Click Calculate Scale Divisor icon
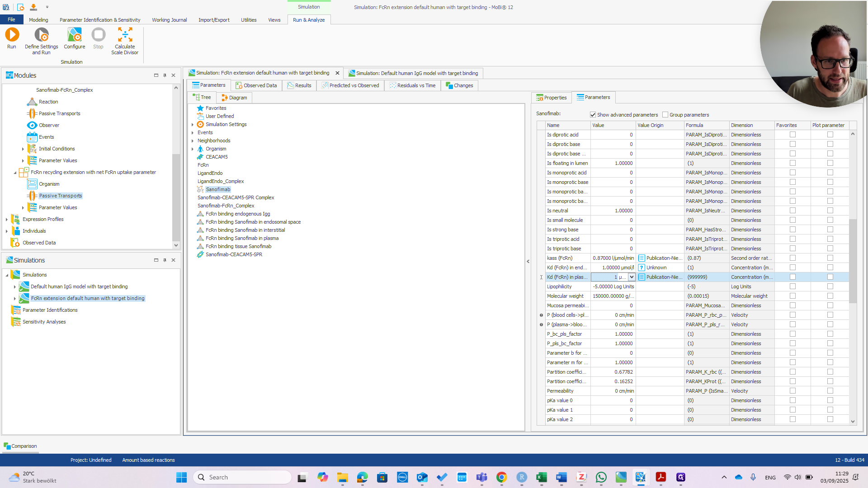Viewport: 868px width, 488px height. tap(125, 35)
